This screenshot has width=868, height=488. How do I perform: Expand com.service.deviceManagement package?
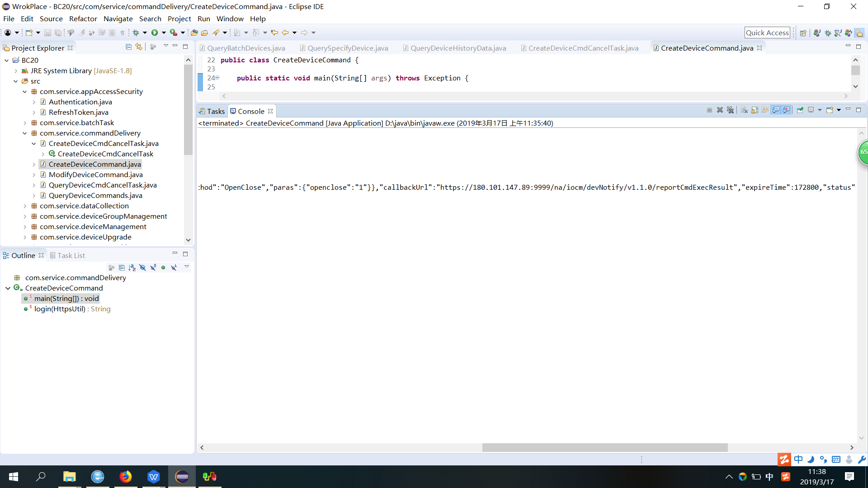point(25,227)
